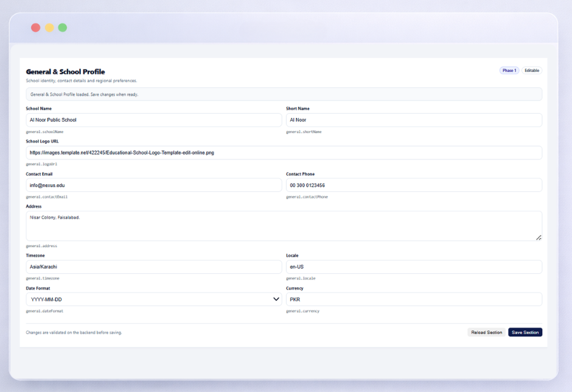Click the 'general.address' key label
The image size is (572, 392).
click(41, 246)
